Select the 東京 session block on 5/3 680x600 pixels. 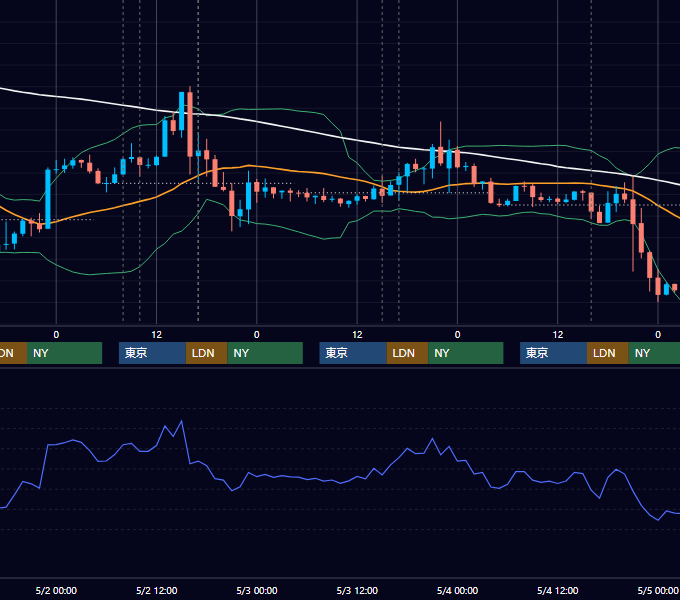353,353
